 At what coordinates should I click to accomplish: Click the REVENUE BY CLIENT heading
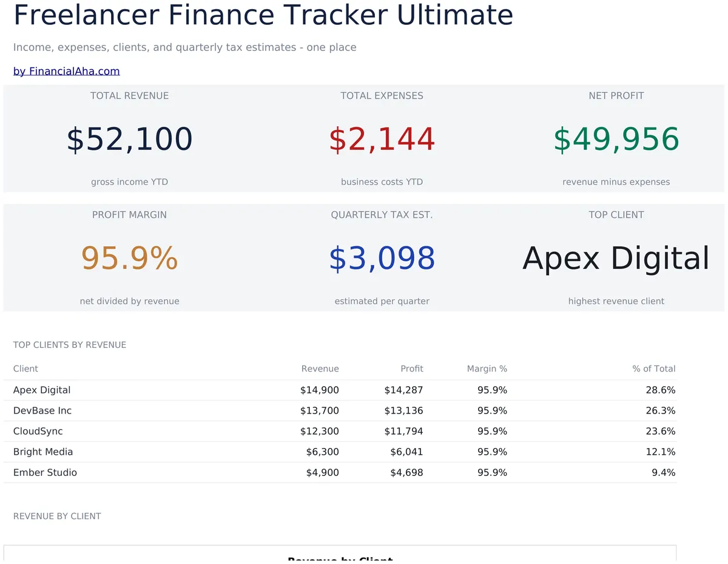57,516
